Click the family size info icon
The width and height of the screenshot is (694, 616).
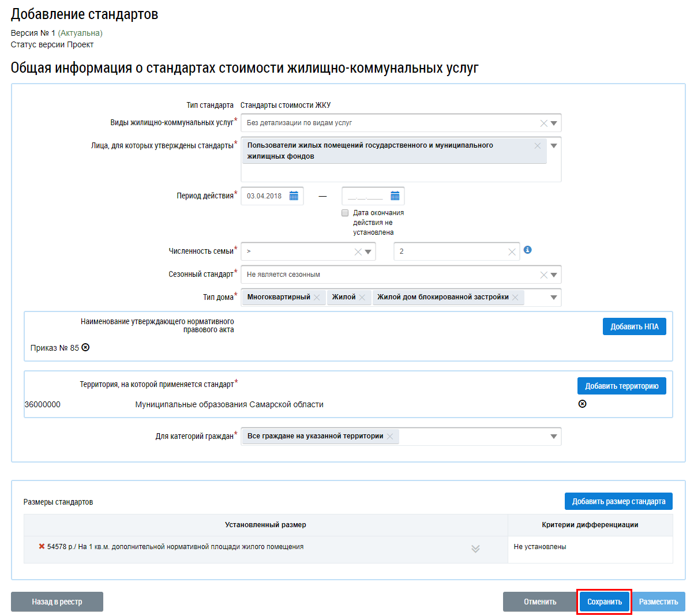pos(527,250)
